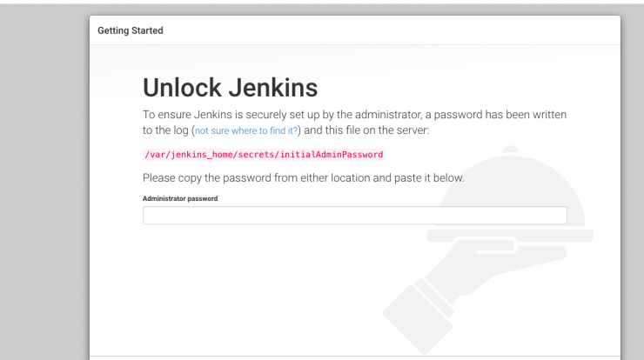Click the "and this file on the server:" text

click(366, 130)
